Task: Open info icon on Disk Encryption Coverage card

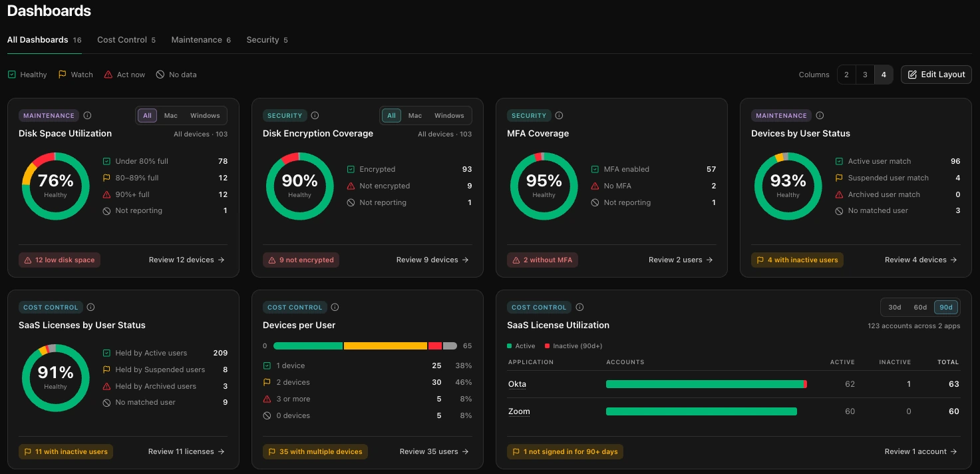Action: (315, 116)
